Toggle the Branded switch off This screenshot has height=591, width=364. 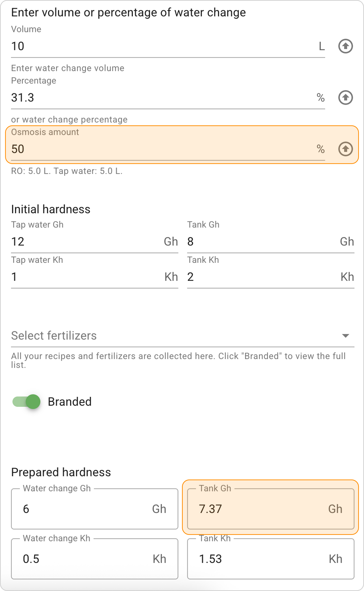pyautogui.click(x=27, y=402)
